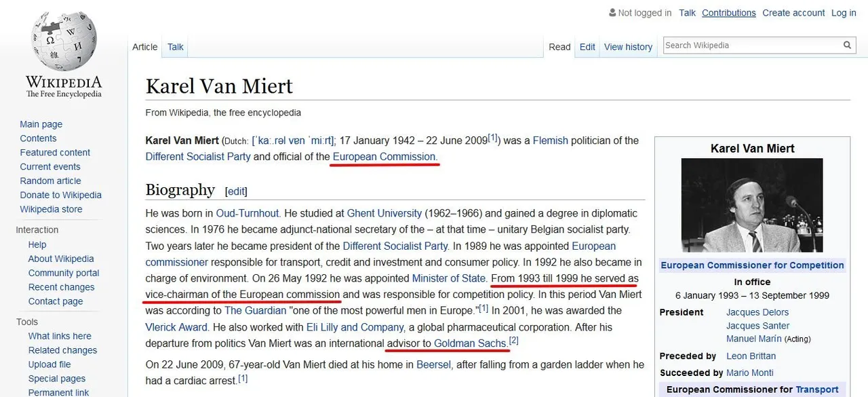The width and height of the screenshot is (868, 397).
Task: Click the Dutch pronunciation IPA link
Action: click(x=293, y=141)
